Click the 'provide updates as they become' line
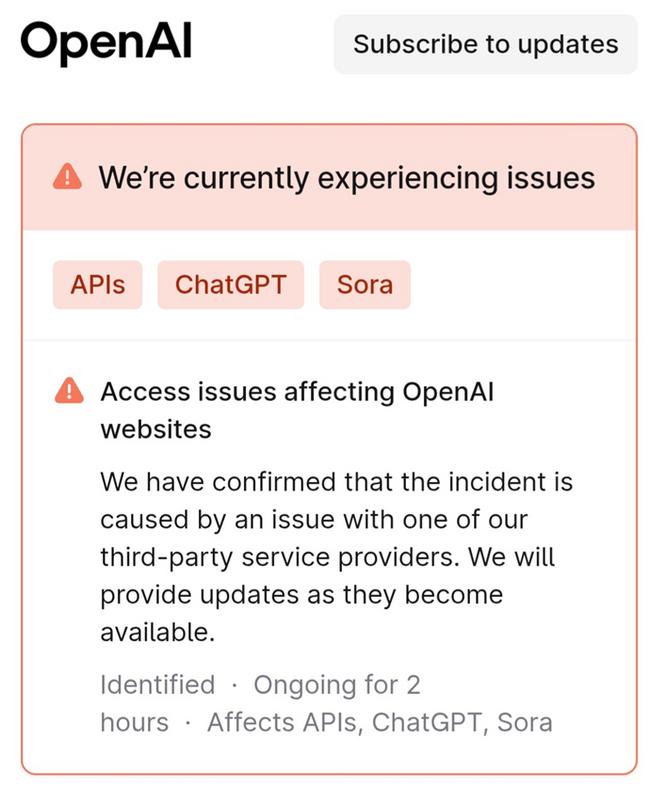The width and height of the screenshot is (650, 789). tap(301, 595)
